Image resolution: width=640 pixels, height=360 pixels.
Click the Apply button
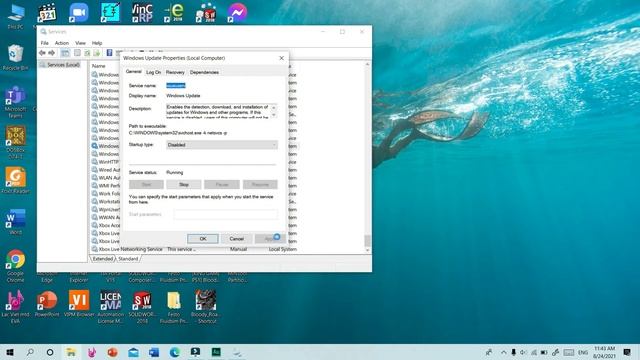click(270, 239)
